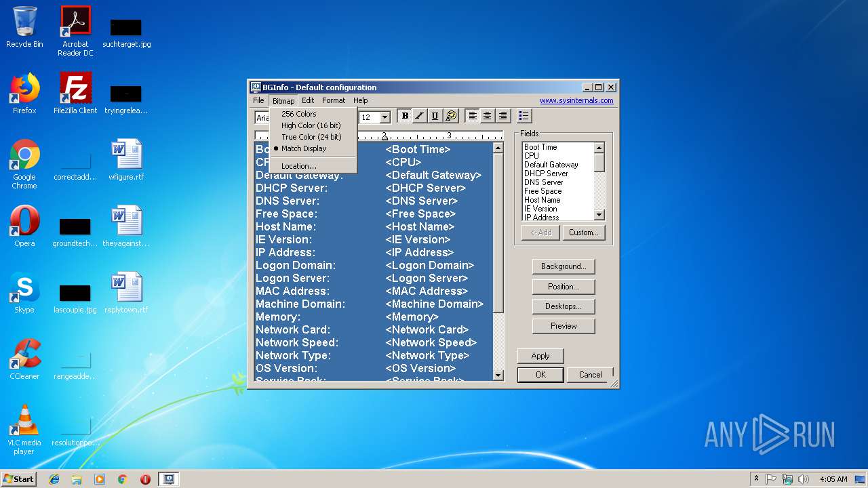
Task: Open Recycle Bin on desktop
Action: point(24,27)
